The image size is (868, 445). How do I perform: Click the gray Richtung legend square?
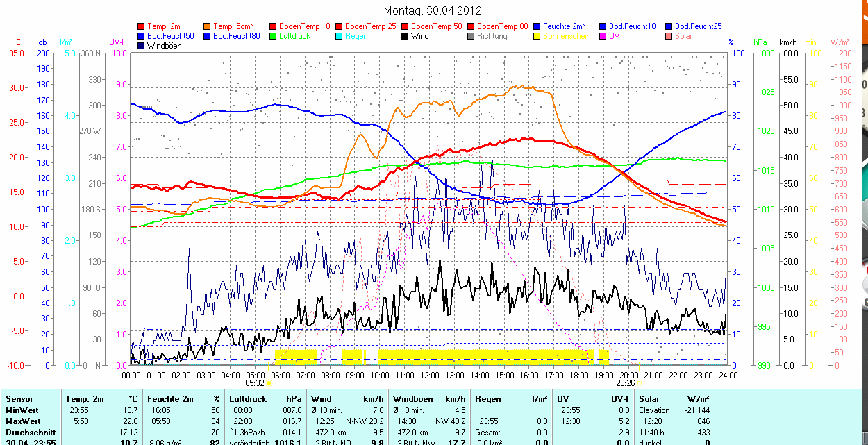[x=471, y=36]
